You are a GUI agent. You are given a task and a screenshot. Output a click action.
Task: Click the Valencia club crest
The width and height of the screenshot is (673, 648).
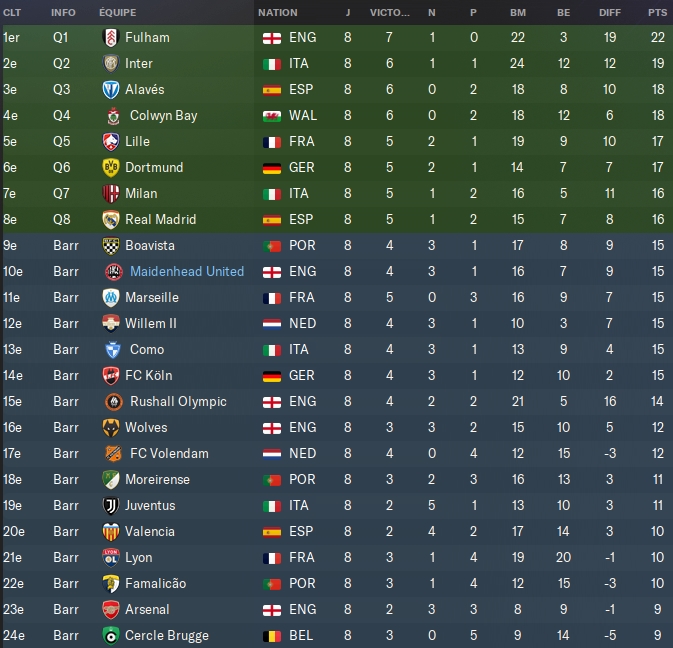(112, 531)
